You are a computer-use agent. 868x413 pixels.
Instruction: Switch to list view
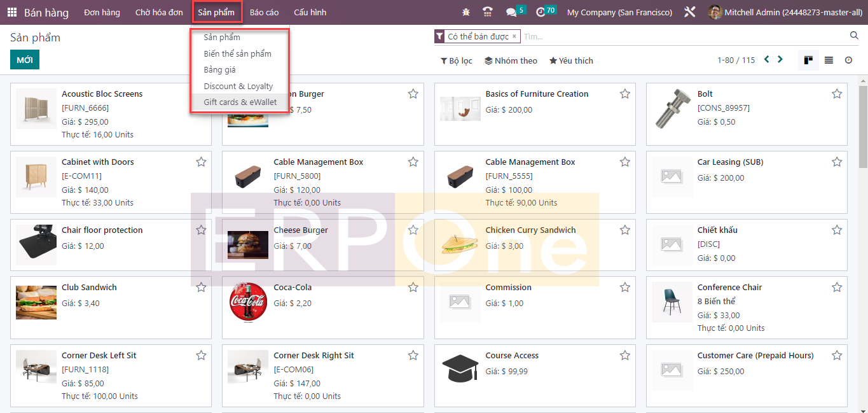(829, 60)
